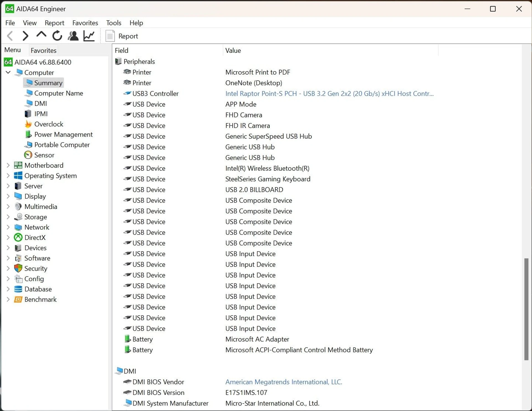Select the SteelSeries Gaming Keyboard row
Image resolution: width=532 pixels, height=411 pixels.
[x=268, y=179]
